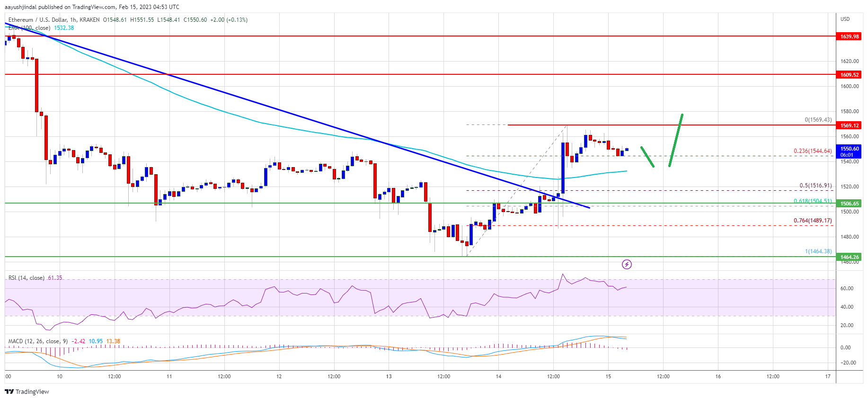Click the 1609.52 red price label
Viewport: 868px width, 400px height.
tap(850, 75)
